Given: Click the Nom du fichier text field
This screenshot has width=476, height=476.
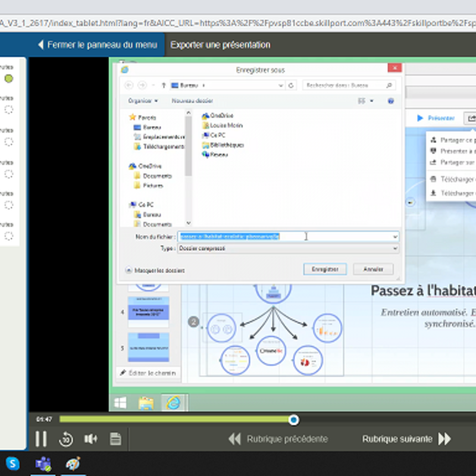Looking at the screenshot, I should click(286, 236).
